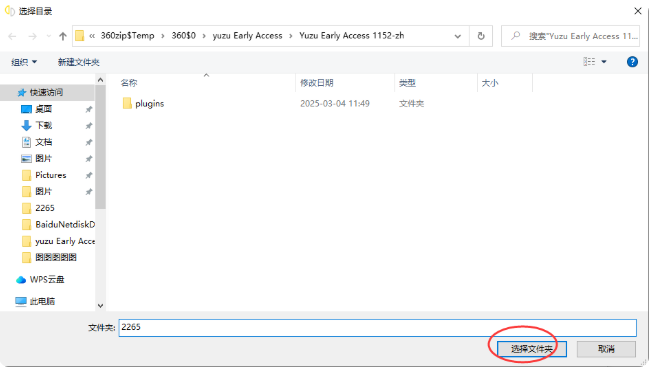
Task: Go back with the left arrow icon
Action: pyautogui.click(x=12, y=36)
